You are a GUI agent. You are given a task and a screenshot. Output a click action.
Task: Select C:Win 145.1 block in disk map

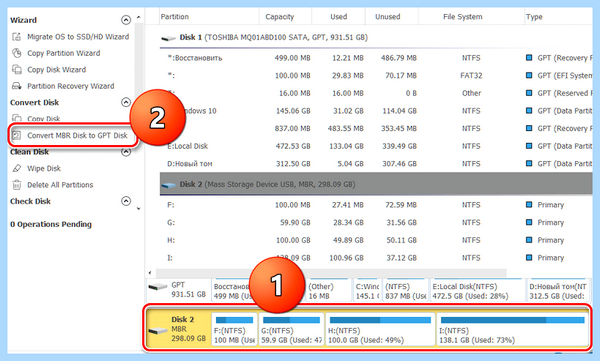coord(367,291)
